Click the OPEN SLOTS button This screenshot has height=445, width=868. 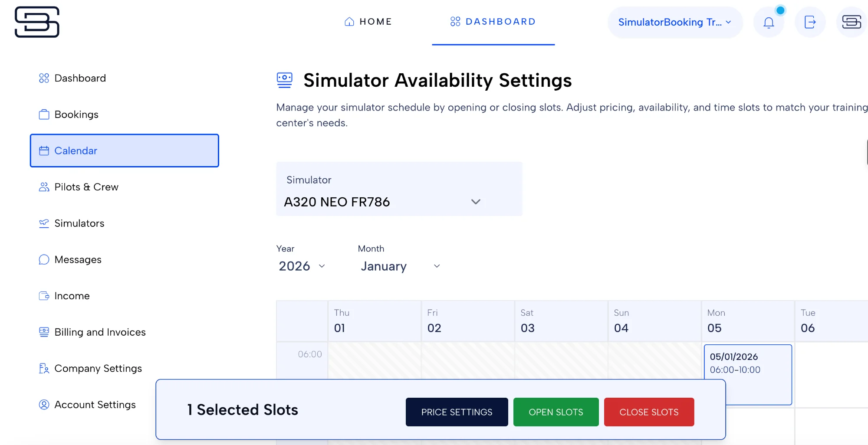pyautogui.click(x=556, y=412)
